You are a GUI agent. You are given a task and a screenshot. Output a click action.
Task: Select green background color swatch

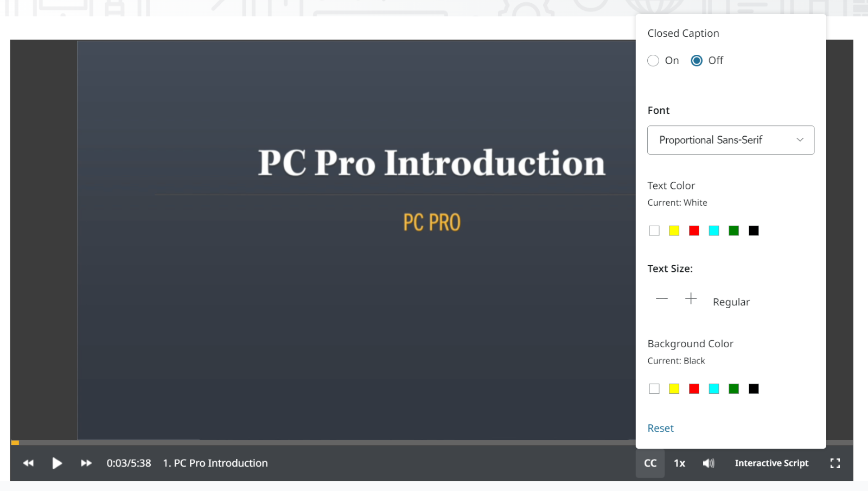(x=733, y=389)
